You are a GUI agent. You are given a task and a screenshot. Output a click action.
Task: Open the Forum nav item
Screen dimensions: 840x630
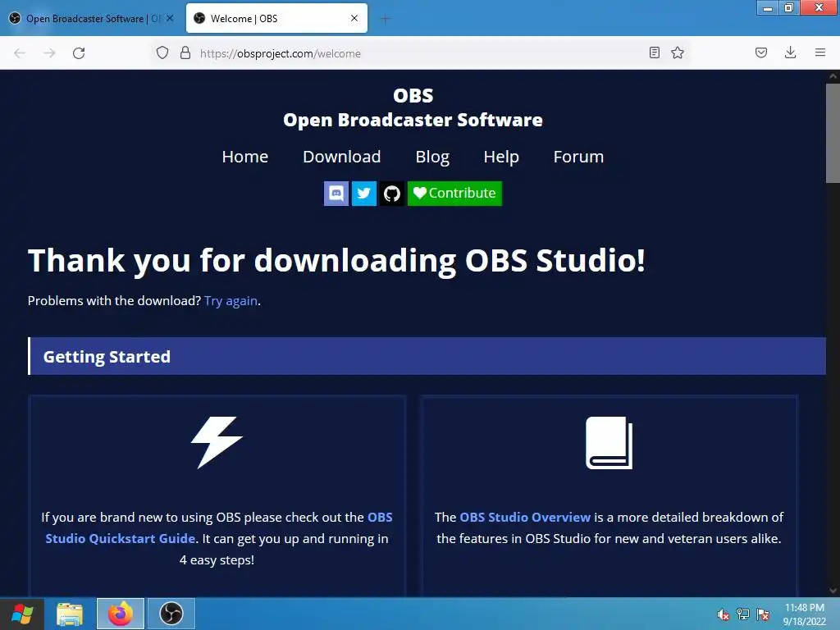[578, 157]
